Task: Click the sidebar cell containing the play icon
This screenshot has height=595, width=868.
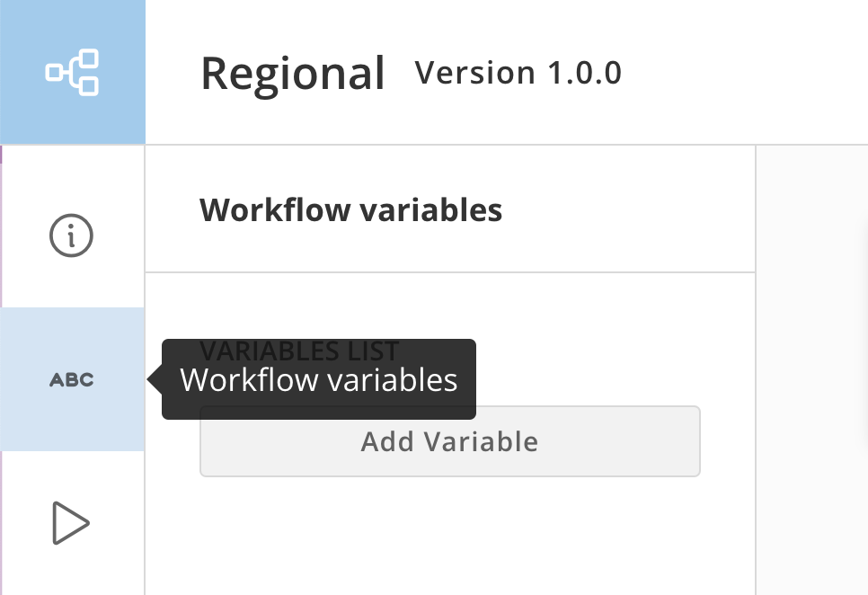Action: 73,523
